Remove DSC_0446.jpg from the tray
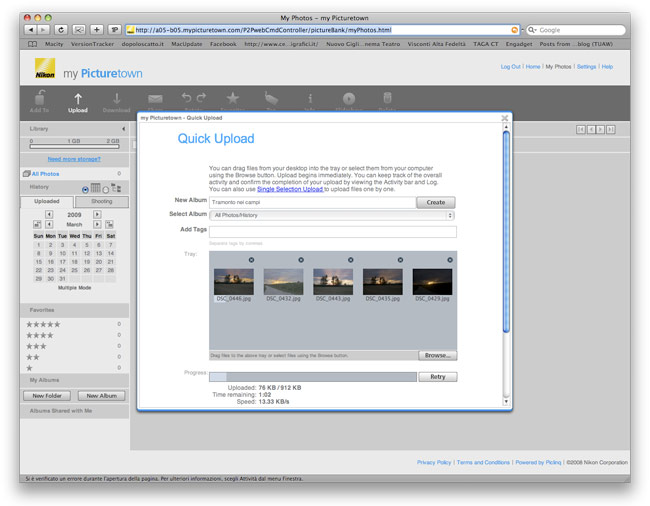 click(x=251, y=260)
